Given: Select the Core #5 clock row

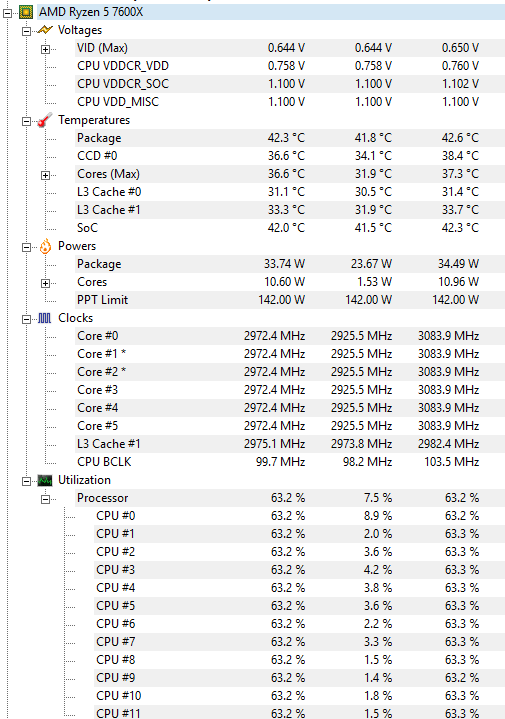Looking at the screenshot, I should tap(290, 426).
